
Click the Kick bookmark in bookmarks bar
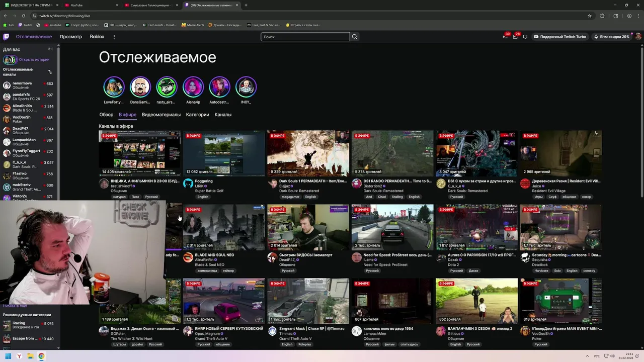[x=9, y=25]
